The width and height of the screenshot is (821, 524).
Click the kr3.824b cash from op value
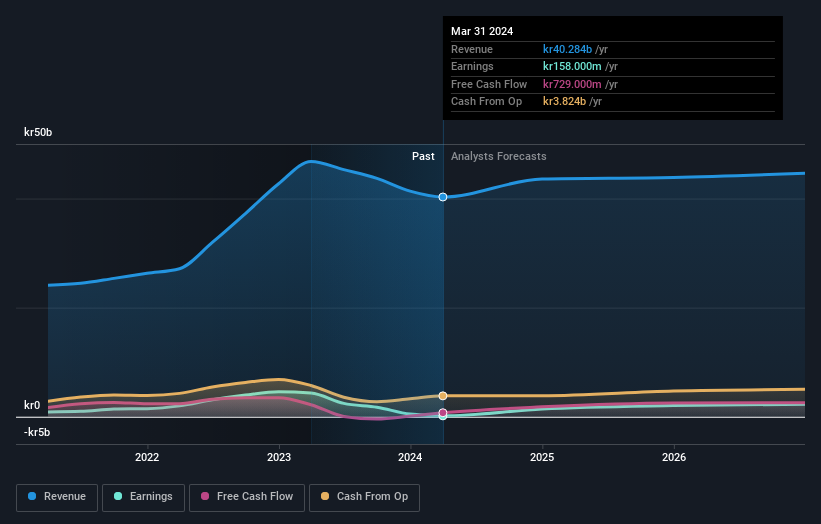pyautogui.click(x=564, y=102)
